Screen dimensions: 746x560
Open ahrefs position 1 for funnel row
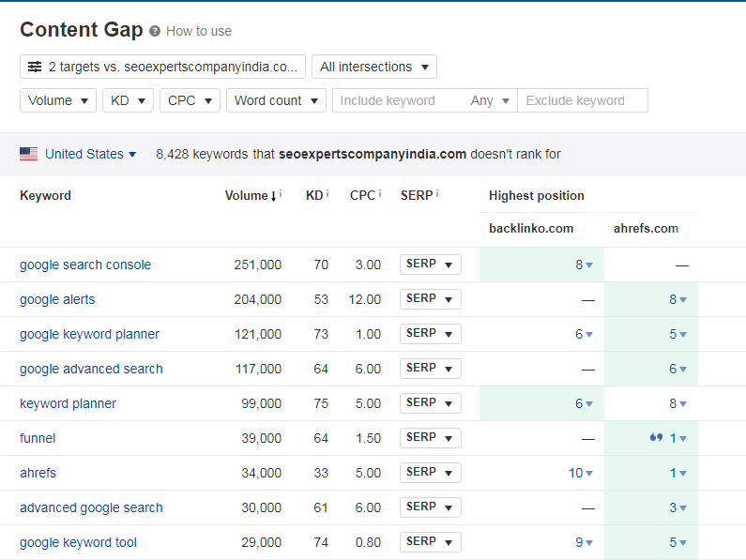[677, 438]
